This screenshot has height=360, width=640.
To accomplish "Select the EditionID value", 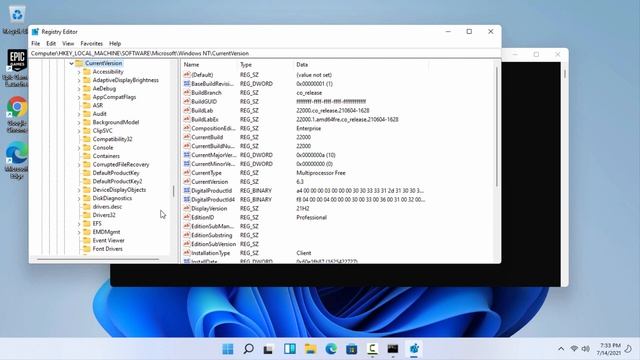I will [x=202, y=217].
